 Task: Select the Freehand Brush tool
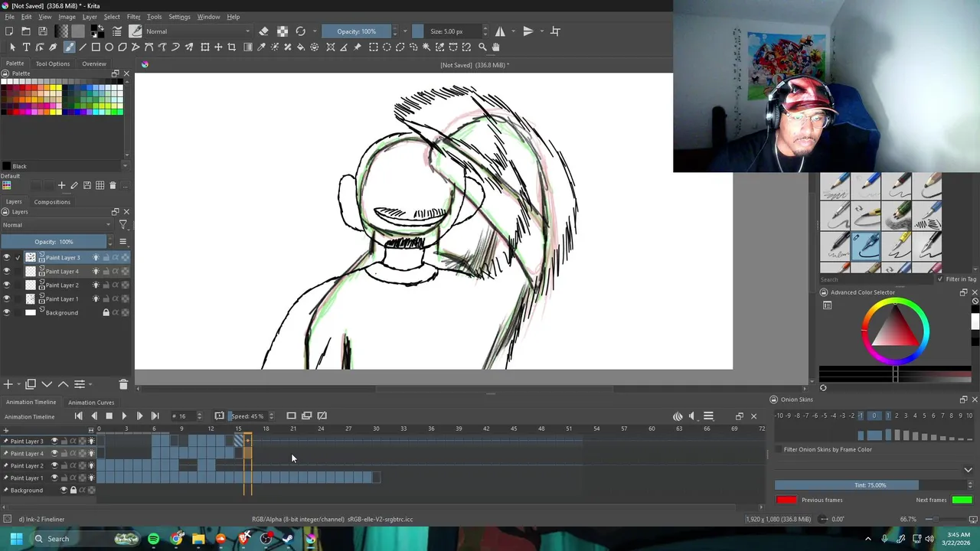pyautogui.click(x=69, y=47)
